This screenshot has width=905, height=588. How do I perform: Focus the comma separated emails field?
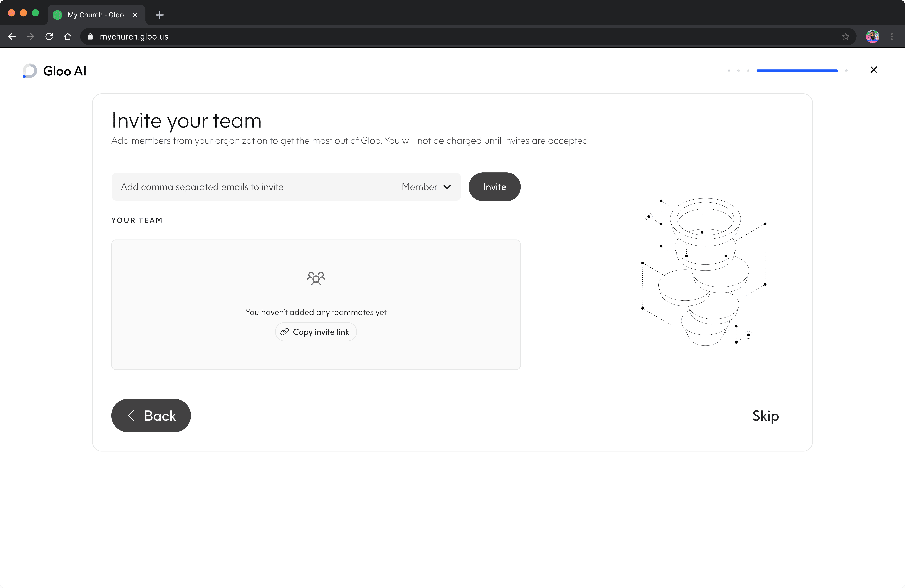coord(251,187)
